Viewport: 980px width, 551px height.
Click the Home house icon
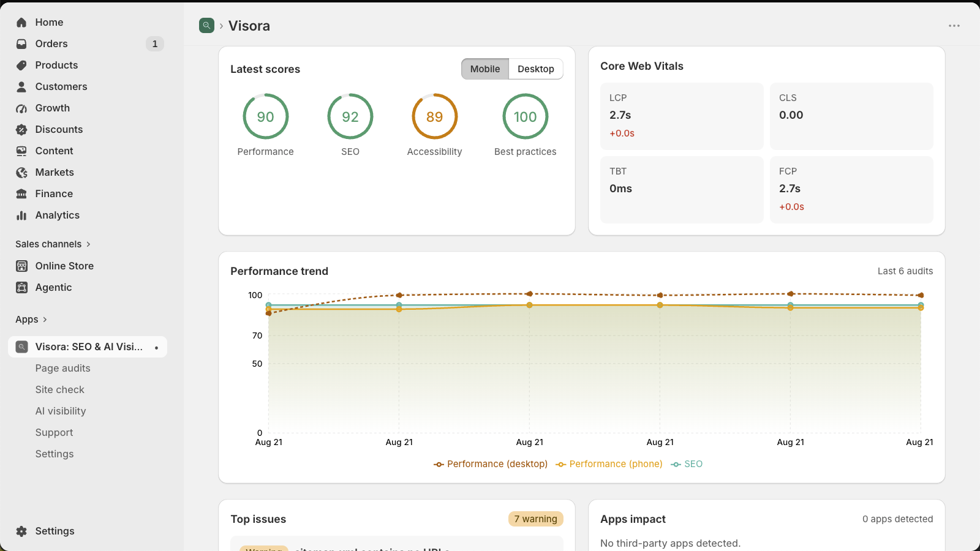(21, 23)
